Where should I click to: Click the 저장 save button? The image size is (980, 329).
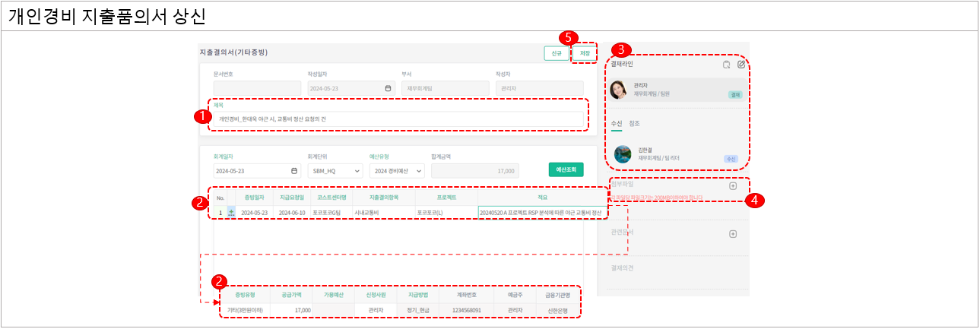(x=585, y=53)
